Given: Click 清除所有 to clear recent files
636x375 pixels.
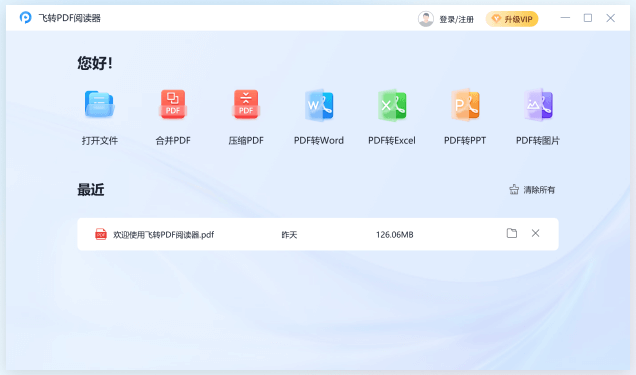Looking at the screenshot, I should click(532, 190).
